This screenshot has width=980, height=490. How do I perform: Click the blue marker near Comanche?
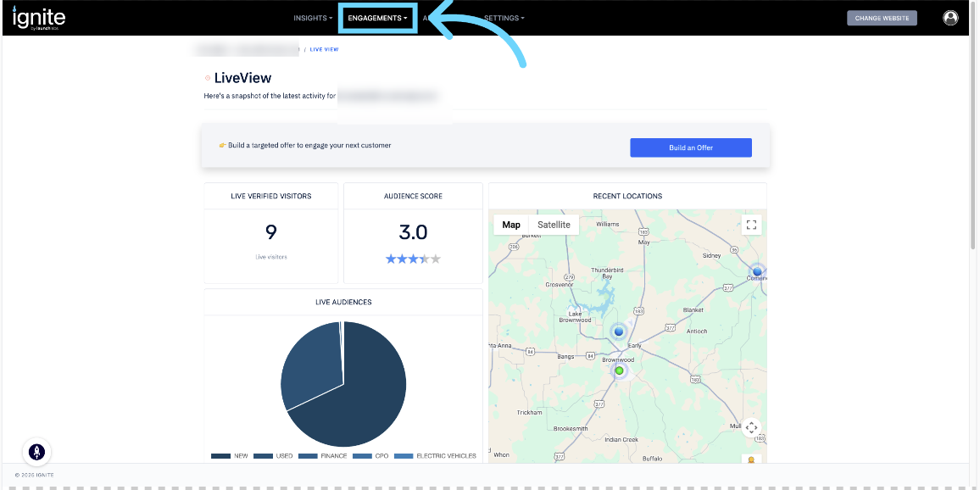757,271
